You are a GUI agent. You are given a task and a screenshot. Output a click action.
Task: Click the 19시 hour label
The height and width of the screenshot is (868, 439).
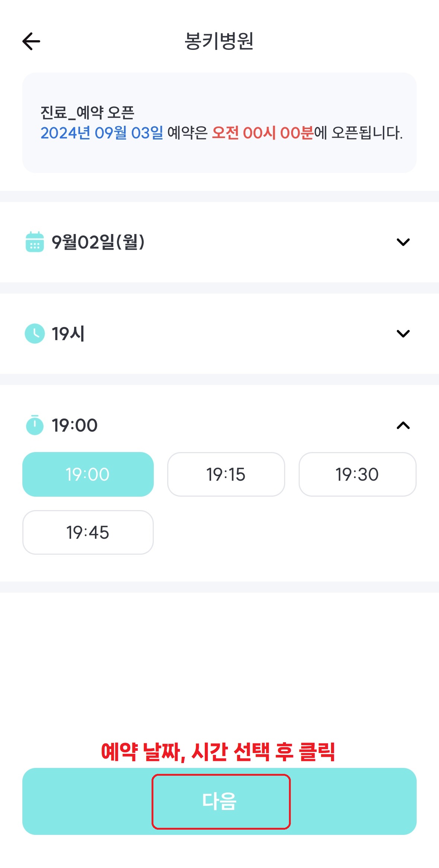[x=68, y=333]
